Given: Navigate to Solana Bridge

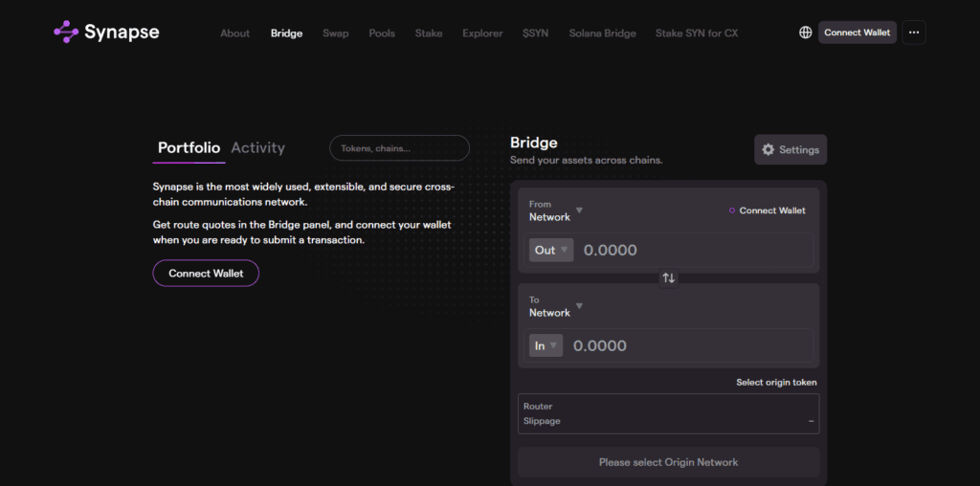Looking at the screenshot, I should tap(602, 33).
